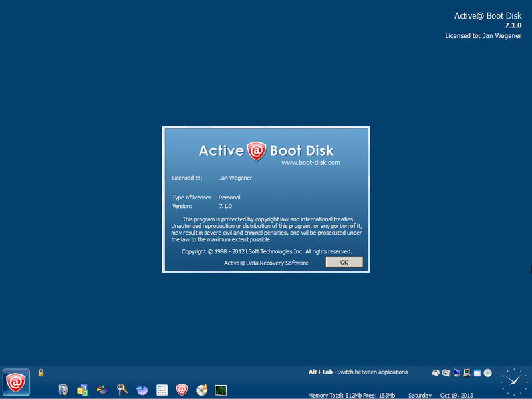Click the analog clock in the taskbar

514,382
